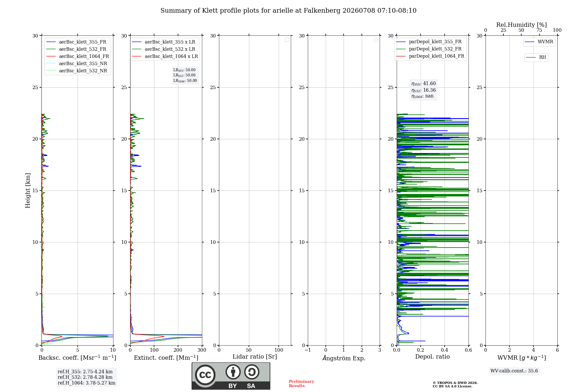577x392 pixels.
Task: Click the depolarization η355 41.60 annotation box
Action: [424, 90]
